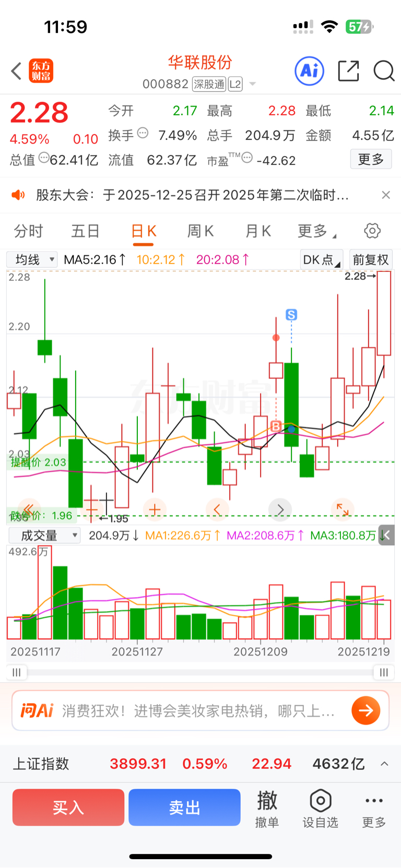Tap the 问Ai logo
401x868 pixels.
point(37,710)
